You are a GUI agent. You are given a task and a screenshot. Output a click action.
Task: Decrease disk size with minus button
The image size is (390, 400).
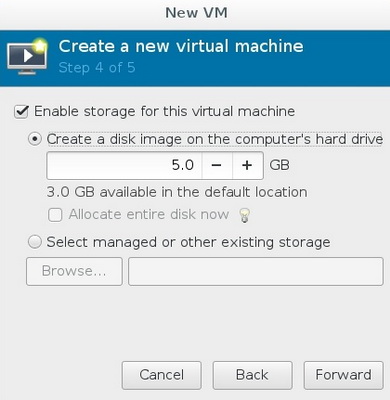pos(217,165)
